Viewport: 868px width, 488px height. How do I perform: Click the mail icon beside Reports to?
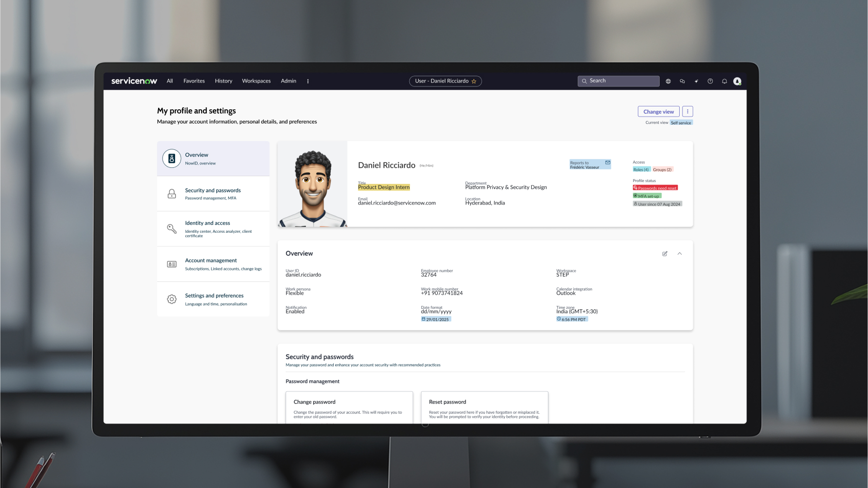608,163
